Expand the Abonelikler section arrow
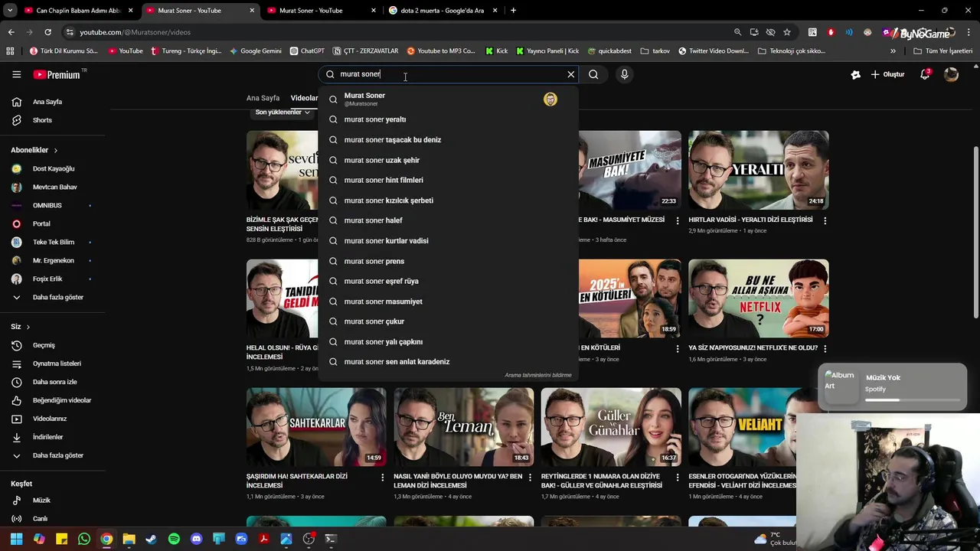Screen dimensions: 980x551 pos(55,150)
